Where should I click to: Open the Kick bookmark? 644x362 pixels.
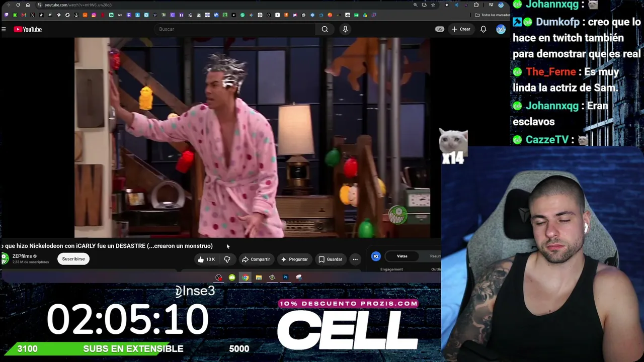pos(15,15)
